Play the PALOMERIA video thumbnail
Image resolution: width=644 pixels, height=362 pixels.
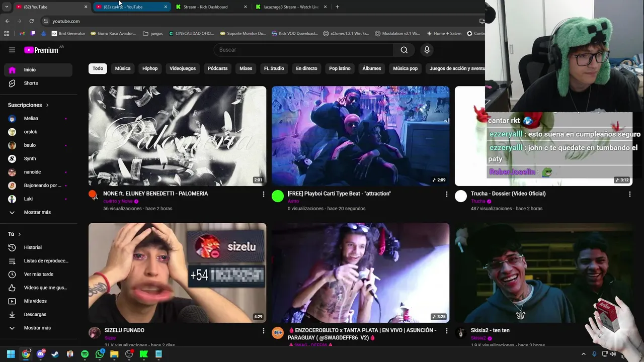(x=177, y=136)
